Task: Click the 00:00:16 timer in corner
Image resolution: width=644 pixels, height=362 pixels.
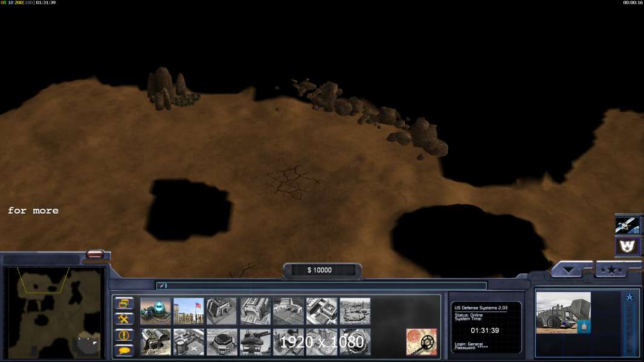Action: point(633,2)
